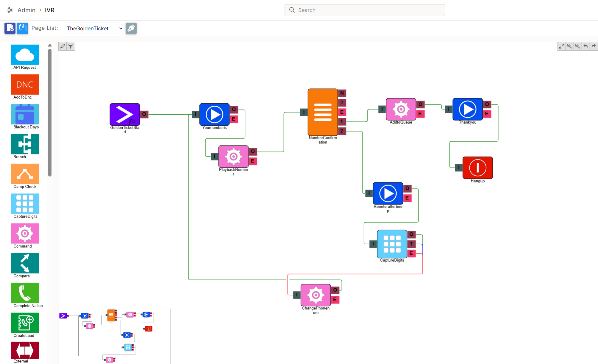Open the admin settings sliders icon

[10, 10]
